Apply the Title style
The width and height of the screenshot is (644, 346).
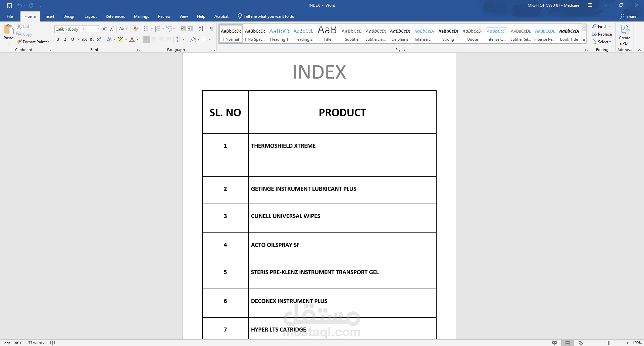click(x=328, y=34)
